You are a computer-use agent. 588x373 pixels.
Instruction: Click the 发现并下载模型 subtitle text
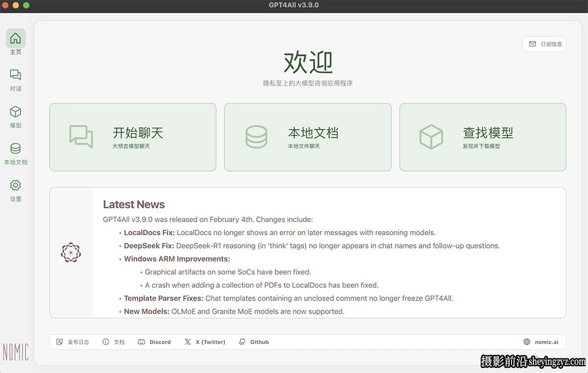pyautogui.click(x=481, y=146)
